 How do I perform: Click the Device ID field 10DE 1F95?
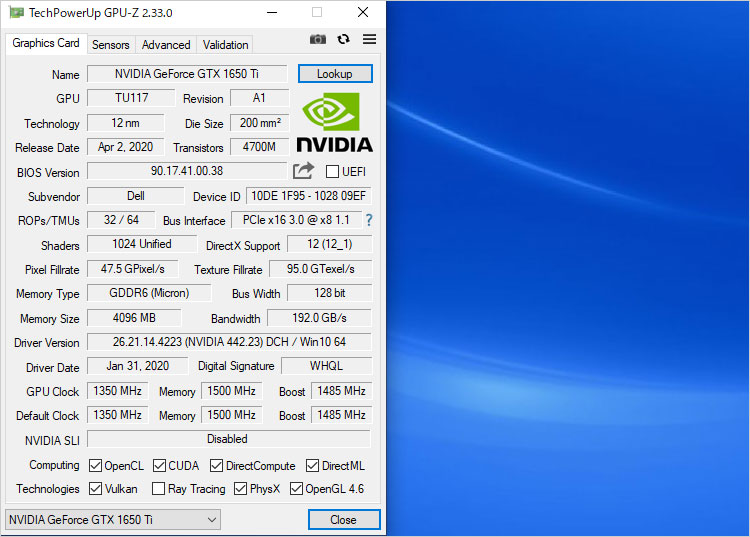point(309,196)
